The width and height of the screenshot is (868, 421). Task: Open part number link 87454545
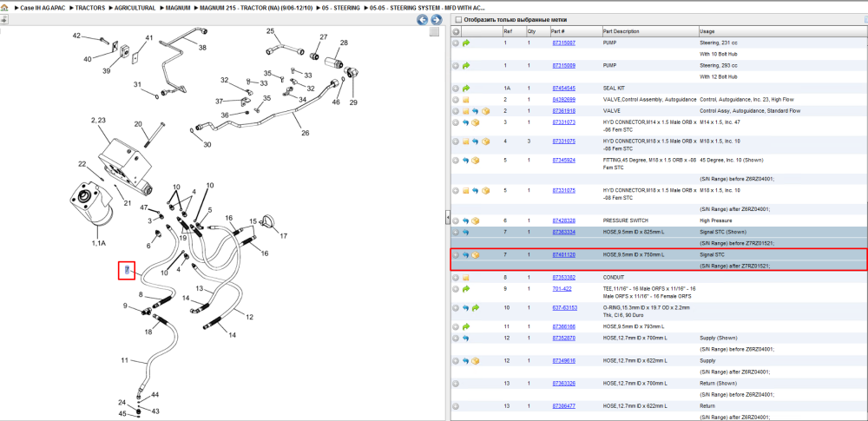tap(563, 88)
